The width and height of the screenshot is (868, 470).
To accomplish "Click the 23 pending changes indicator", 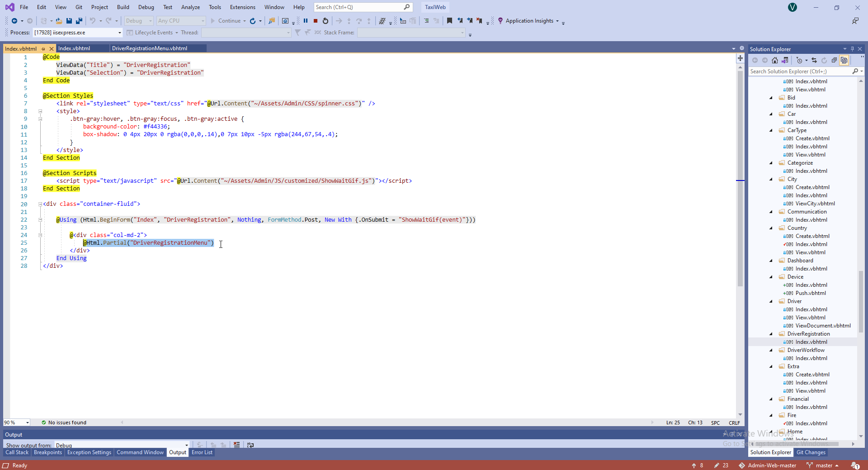I will pos(721,465).
